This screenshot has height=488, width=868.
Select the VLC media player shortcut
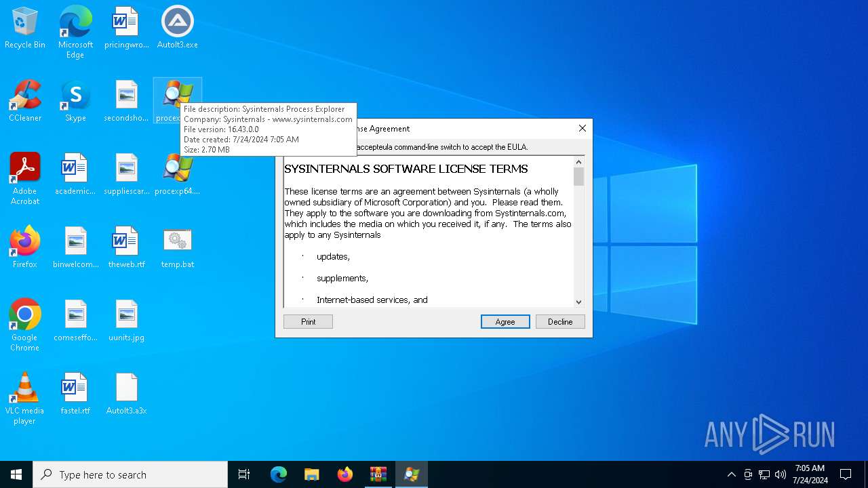click(x=25, y=399)
